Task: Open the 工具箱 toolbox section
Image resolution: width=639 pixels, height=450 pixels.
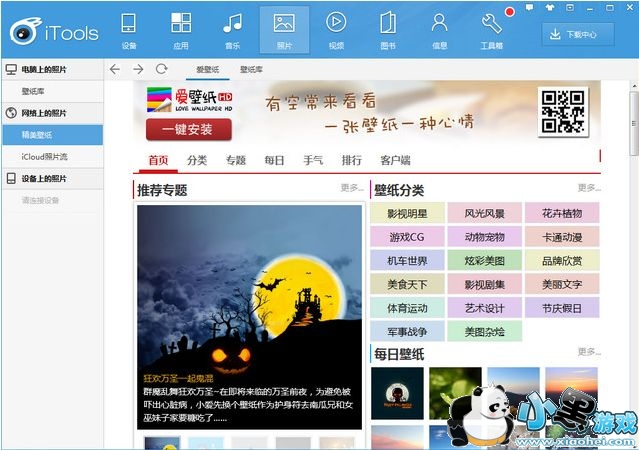Action: (x=491, y=31)
